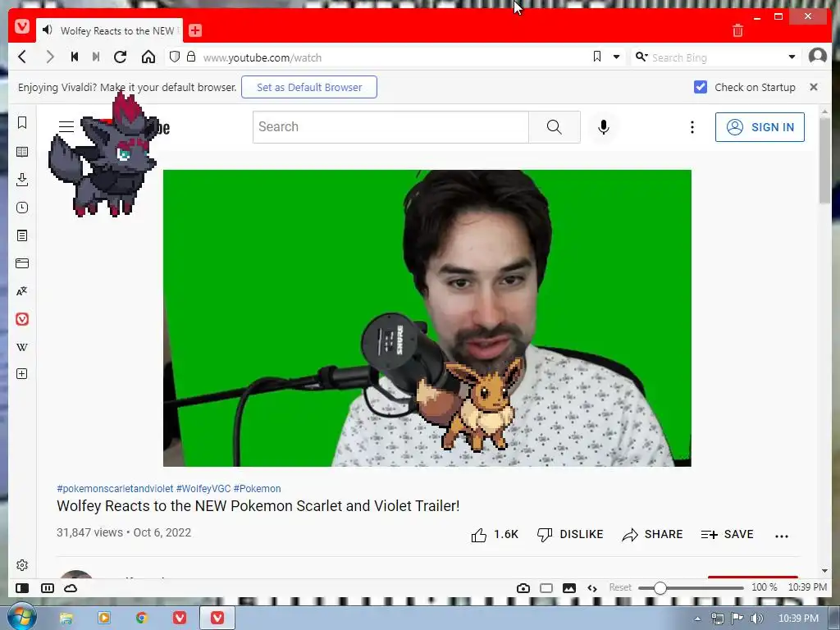Click the rewind history button
The image size is (840, 630).
click(75, 57)
